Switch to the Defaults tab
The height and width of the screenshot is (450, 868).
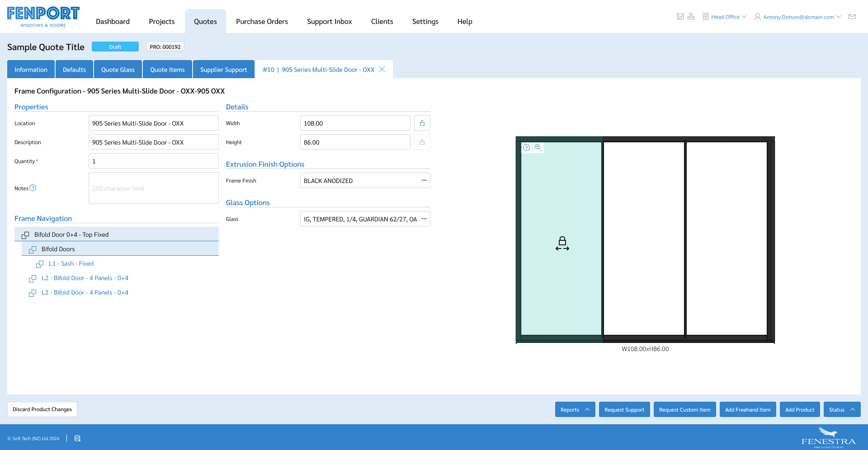[74, 70]
